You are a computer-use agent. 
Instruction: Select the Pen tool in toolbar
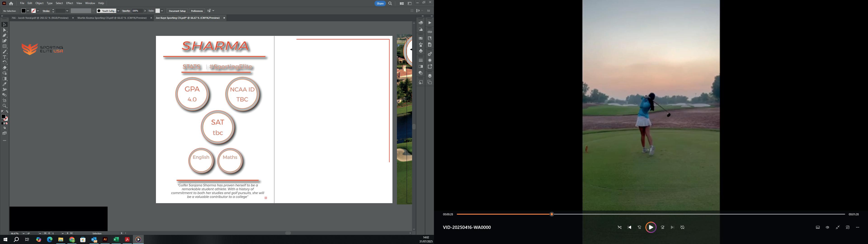coord(4,35)
